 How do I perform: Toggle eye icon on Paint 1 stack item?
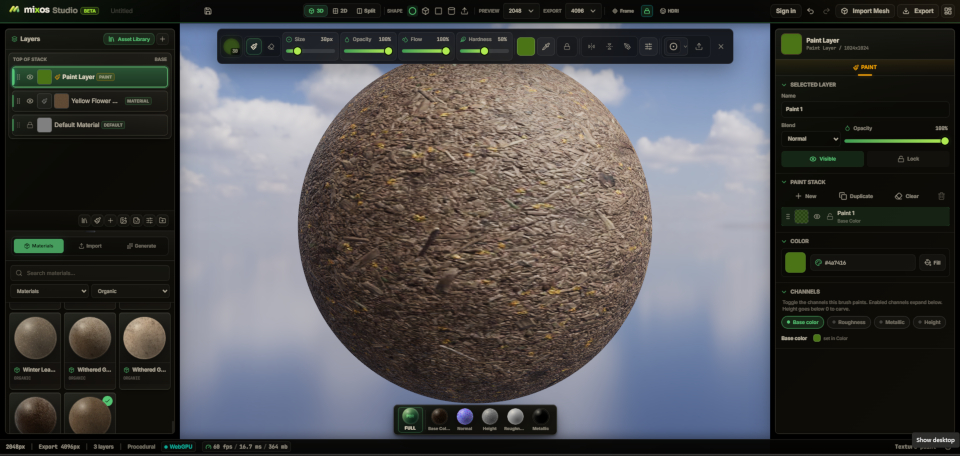coord(817,216)
